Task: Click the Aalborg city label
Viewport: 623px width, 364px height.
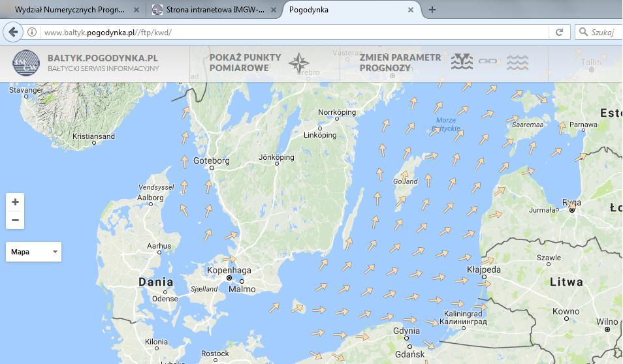Action: [x=150, y=197]
